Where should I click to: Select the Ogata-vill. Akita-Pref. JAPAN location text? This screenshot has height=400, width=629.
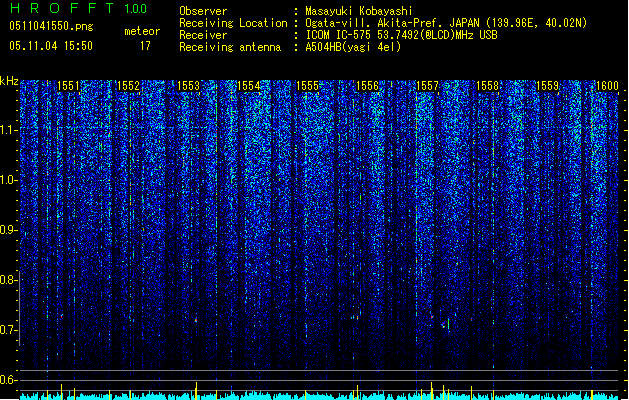pos(446,23)
